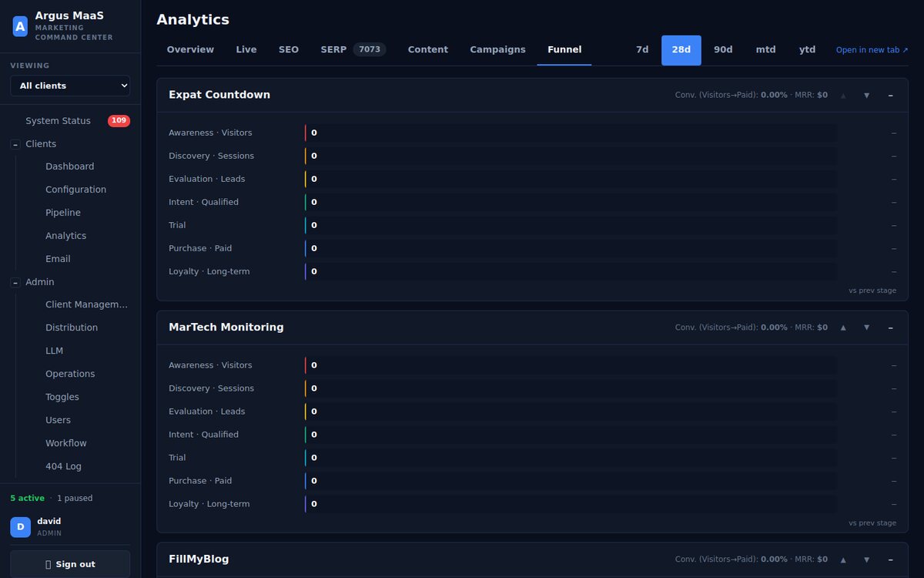Switch to the Live tab

click(246, 49)
